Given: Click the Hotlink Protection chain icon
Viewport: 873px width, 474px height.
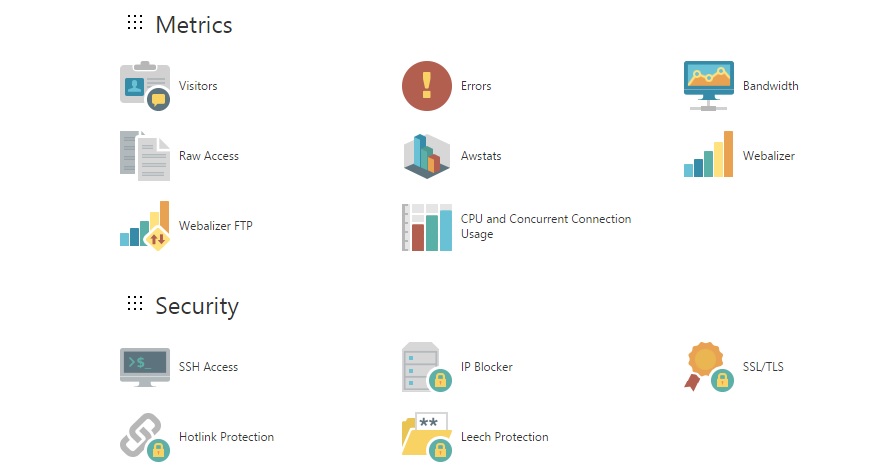Looking at the screenshot, I should (x=144, y=437).
